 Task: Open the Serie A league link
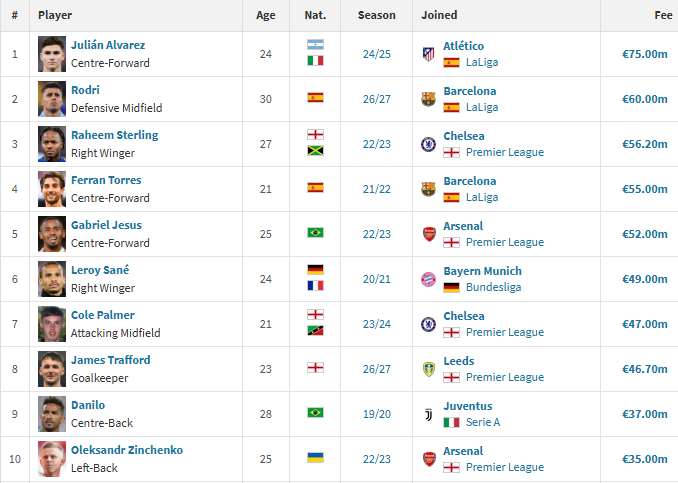(483, 422)
